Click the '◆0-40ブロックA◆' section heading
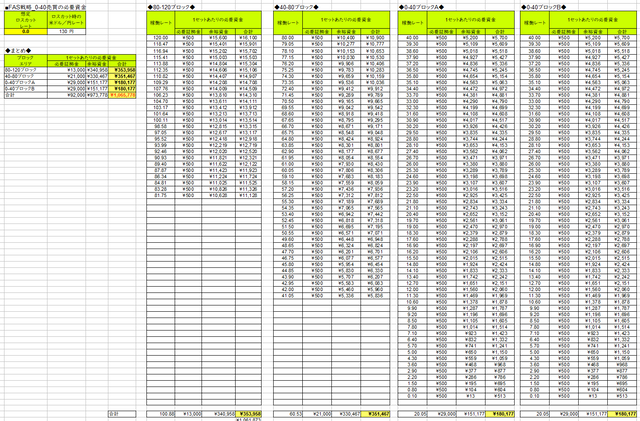Screen dimensions: 640x421 (422, 7)
